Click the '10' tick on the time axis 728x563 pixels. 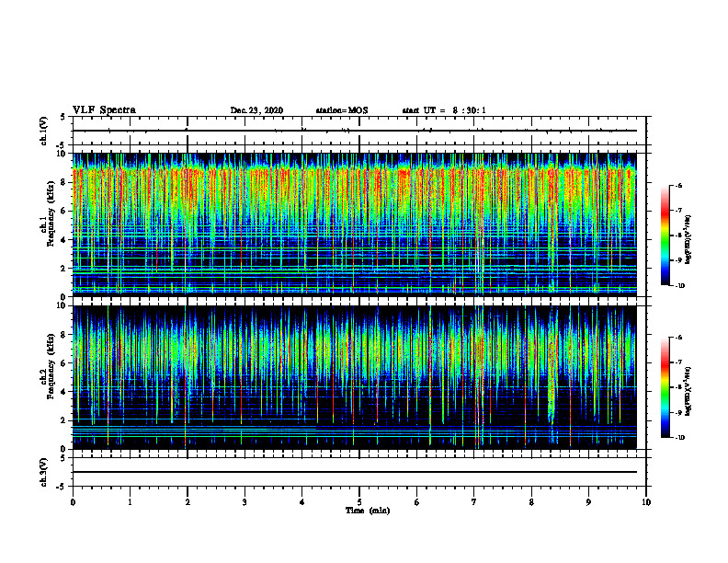point(646,502)
